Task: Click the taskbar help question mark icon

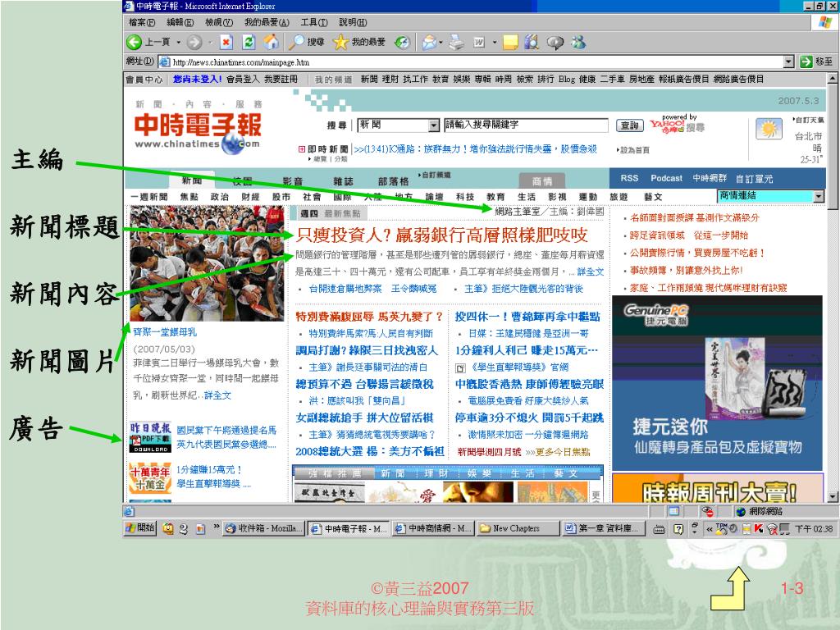Action: point(678,529)
